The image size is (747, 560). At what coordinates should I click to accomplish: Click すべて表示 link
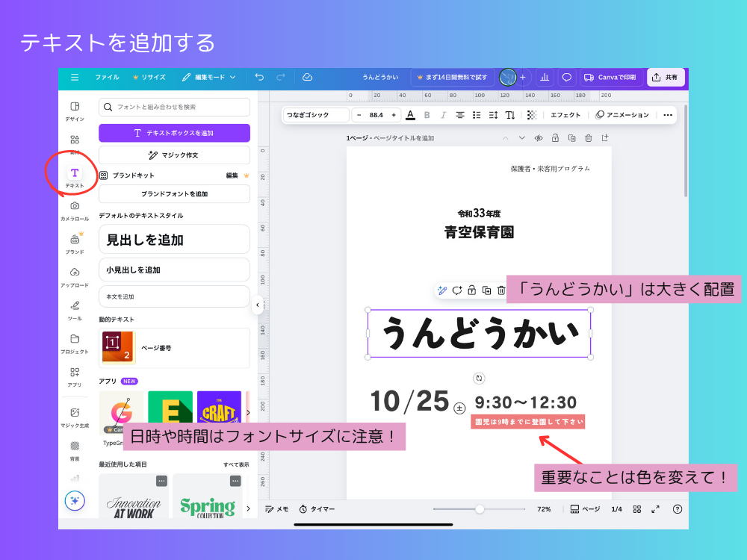[236, 464]
